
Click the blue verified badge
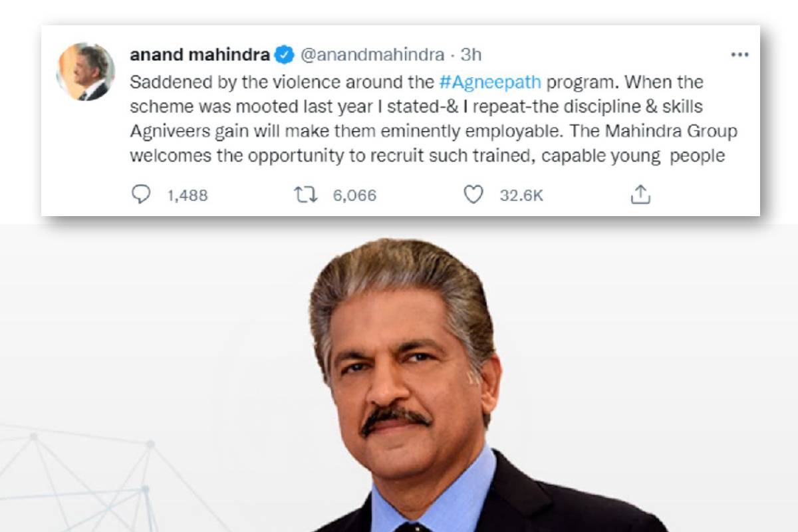pos(285,56)
